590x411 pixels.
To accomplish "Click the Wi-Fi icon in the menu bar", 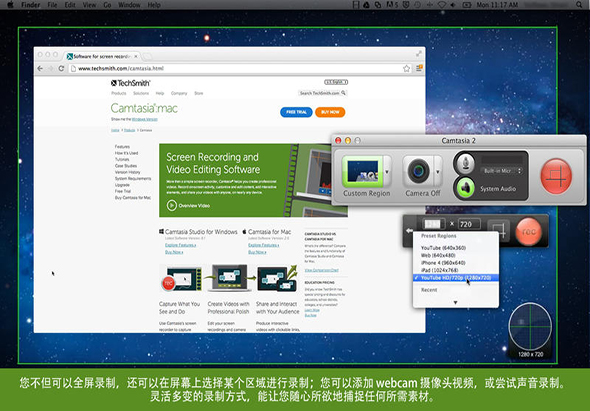I will pyautogui.click(x=441, y=5).
